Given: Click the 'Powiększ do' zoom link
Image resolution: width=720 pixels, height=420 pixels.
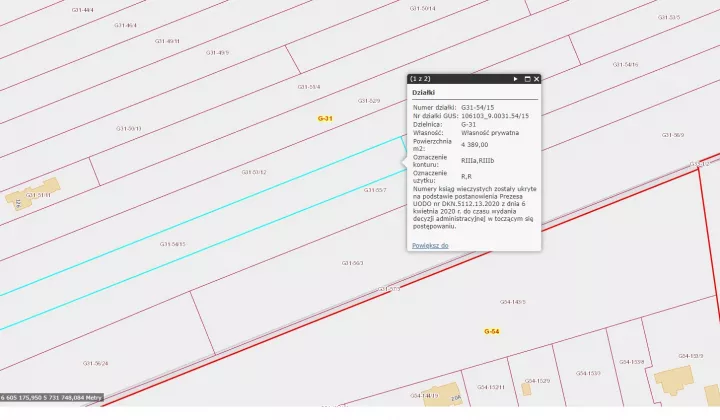Looking at the screenshot, I should tap(430, 246).
